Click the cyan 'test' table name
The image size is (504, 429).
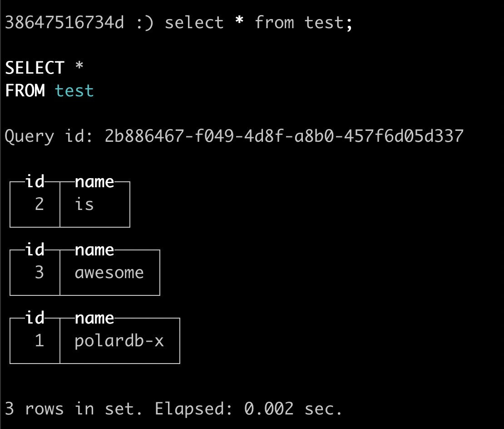(74, 91)
